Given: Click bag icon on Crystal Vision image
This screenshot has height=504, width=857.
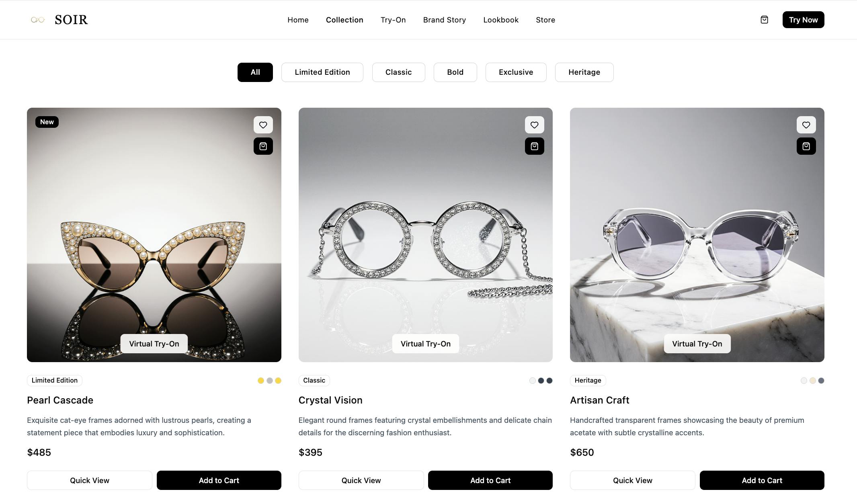Looking at the screenshot, I should 534,146.
